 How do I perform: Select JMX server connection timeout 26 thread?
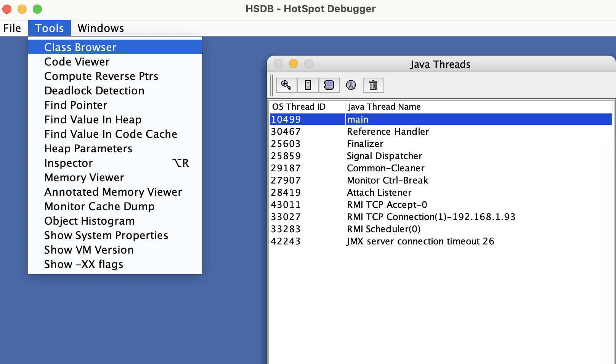[441, 241]
